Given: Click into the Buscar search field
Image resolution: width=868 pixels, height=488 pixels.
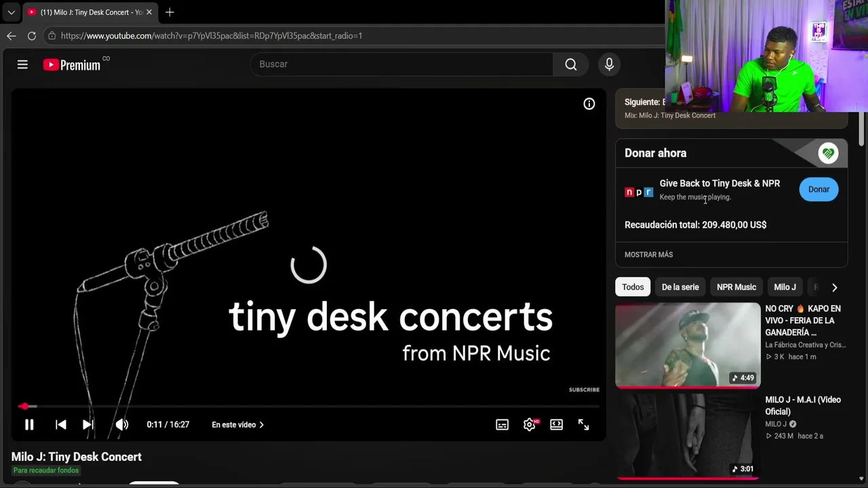Looking at the screenshot, I should pos(401,64).
